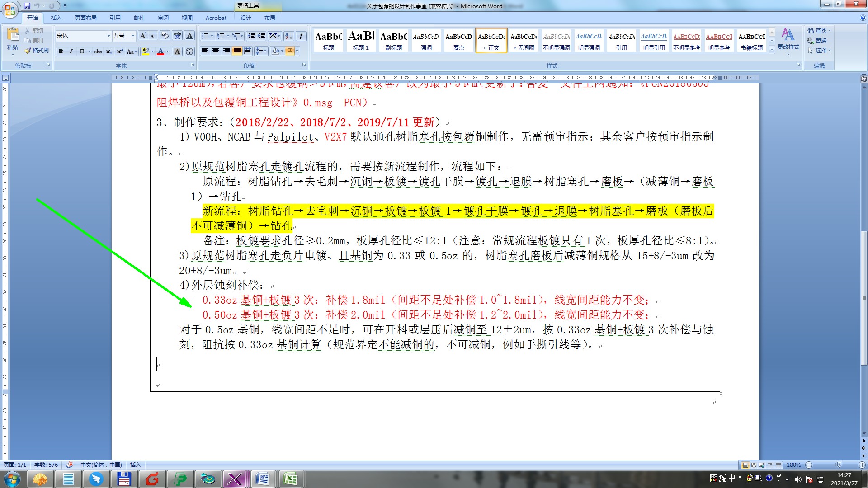Toggle Italic formatting
This screenshot has height=488, width=868.
click(x=71, y=52)
